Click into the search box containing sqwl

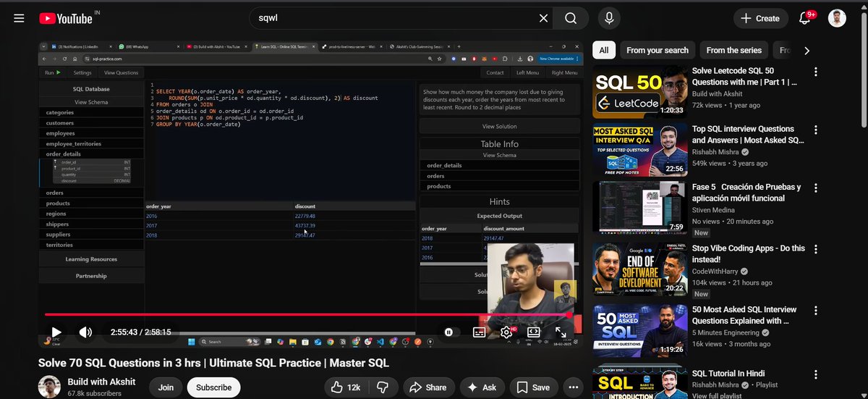pos(396,18)
